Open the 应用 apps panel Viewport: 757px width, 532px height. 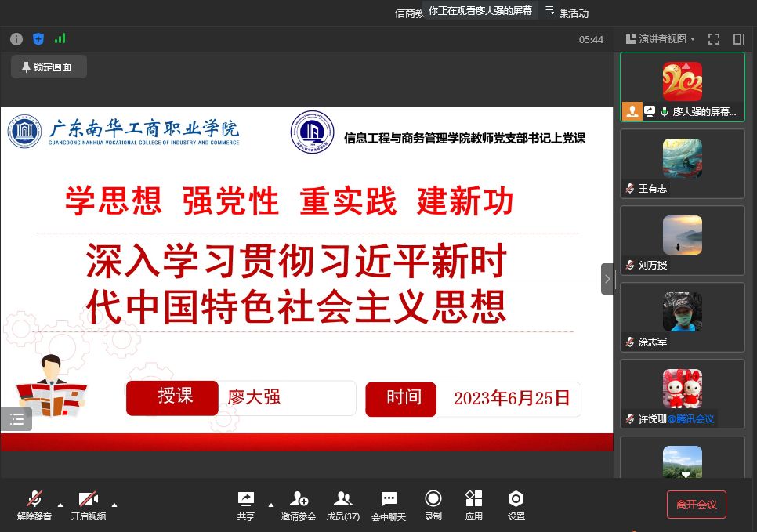473,505
